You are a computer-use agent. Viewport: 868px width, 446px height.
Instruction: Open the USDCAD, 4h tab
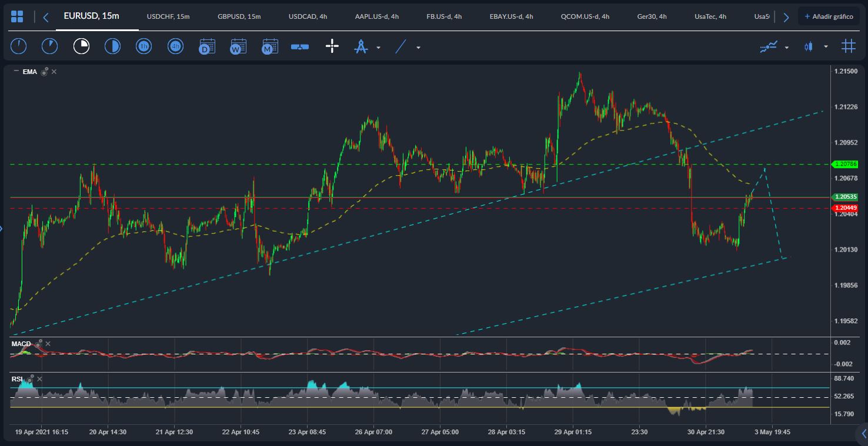coord(308,16)
